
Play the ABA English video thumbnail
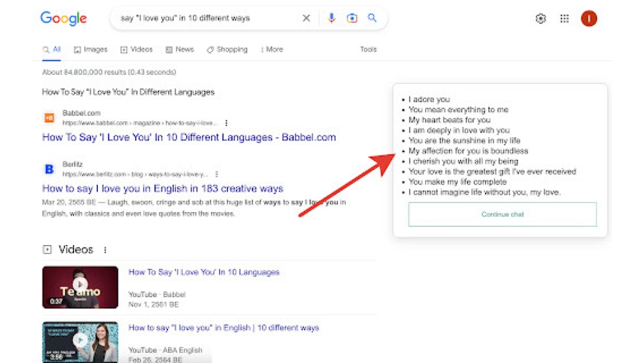tap(80, 342)
